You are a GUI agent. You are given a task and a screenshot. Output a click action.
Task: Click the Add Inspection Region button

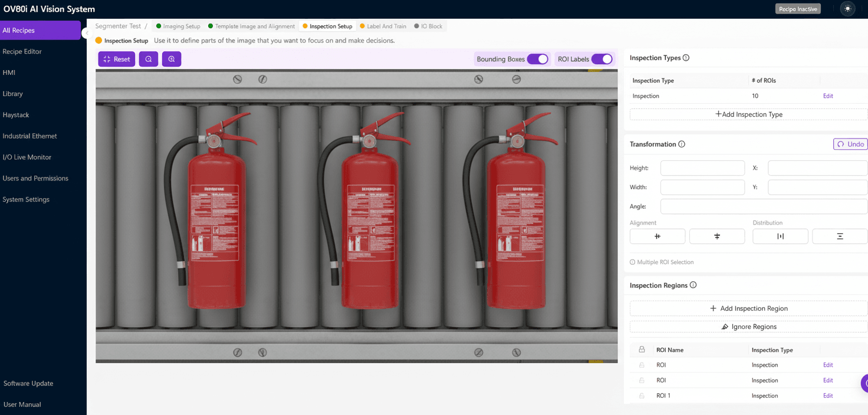click(x=748, y=308)
